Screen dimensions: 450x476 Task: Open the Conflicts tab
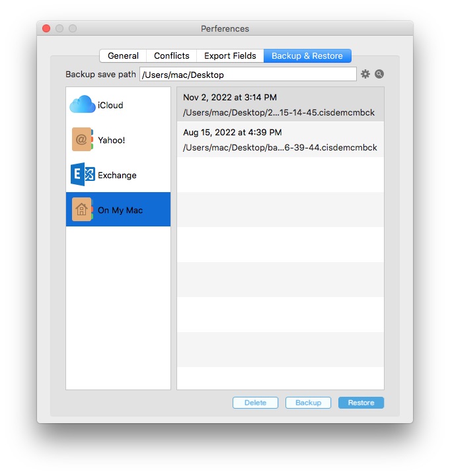172,56
